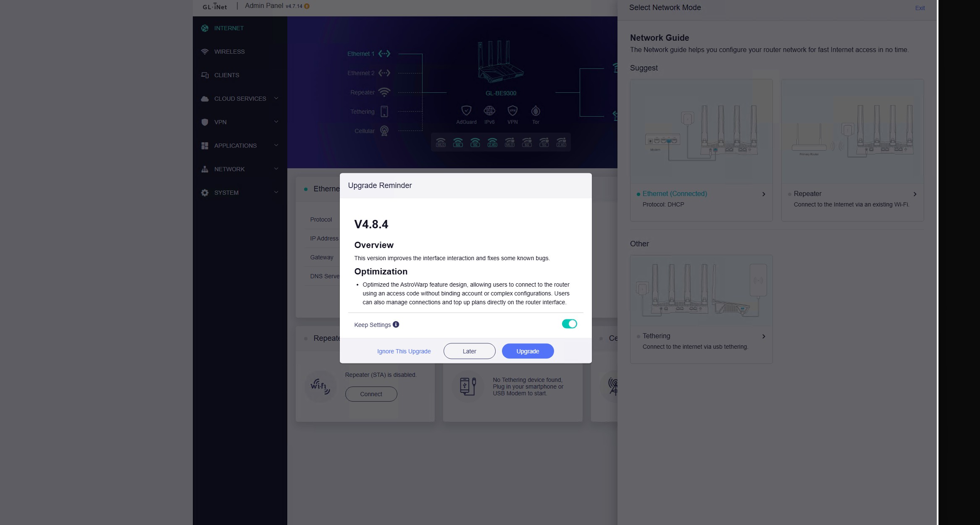Click the firmware update badge near v4.7.14
This screenshot has width=980, height=525.
[307, 6]
